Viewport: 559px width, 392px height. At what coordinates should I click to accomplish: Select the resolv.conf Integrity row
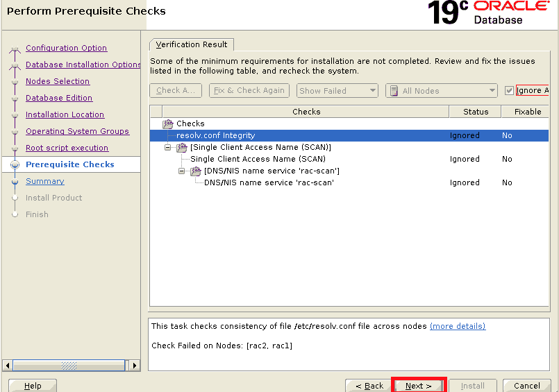click(349, 135)
